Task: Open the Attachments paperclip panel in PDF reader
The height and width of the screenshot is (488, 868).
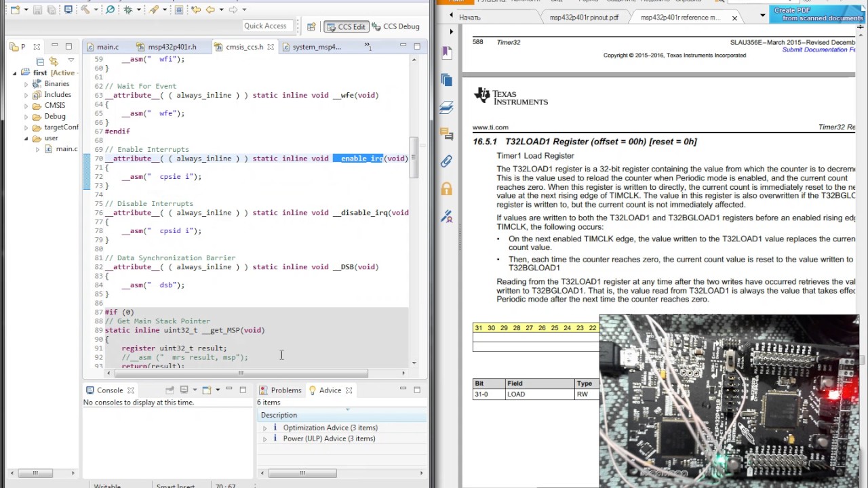Action: [446, 161]
